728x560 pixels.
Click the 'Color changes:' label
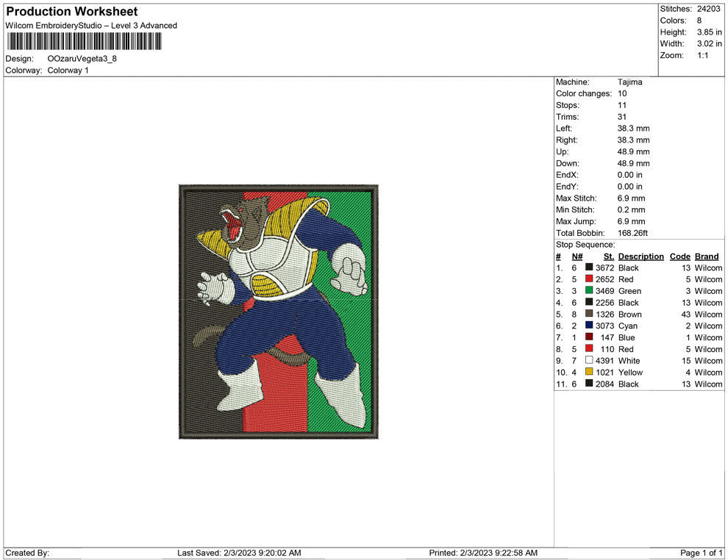(x=584, y=94)
